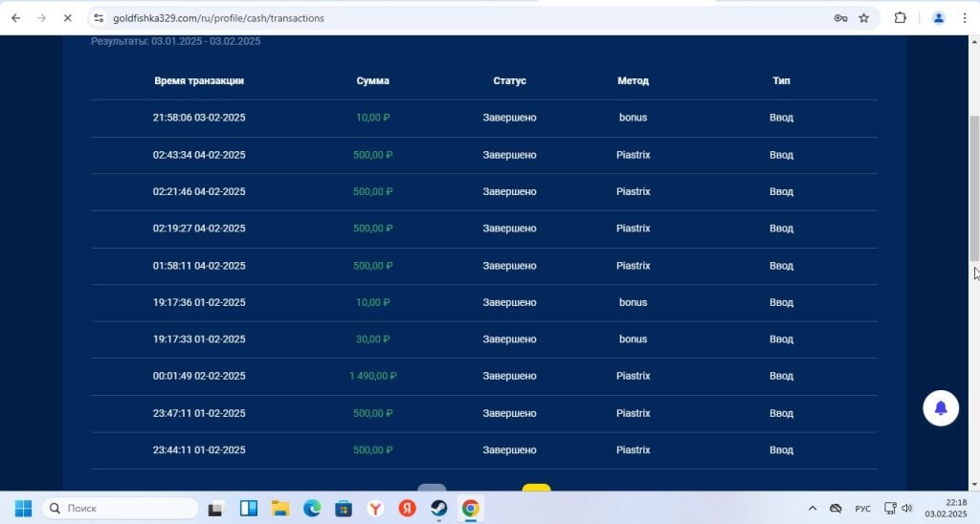Screen dimensions: 980x524
Task: Go back to previous page
Action: [16, 18]
